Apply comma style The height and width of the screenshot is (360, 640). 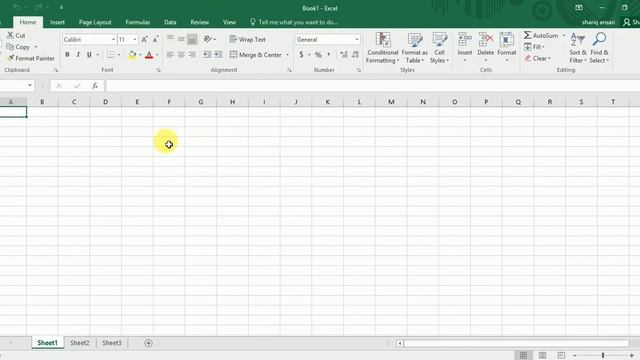pyautogui.click(x=329, y=55)
